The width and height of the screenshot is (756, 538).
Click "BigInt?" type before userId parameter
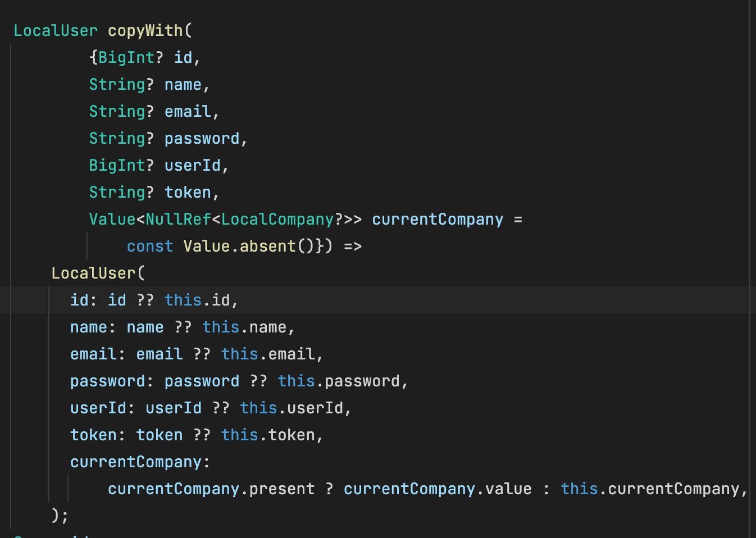click(x=121, y=165)
